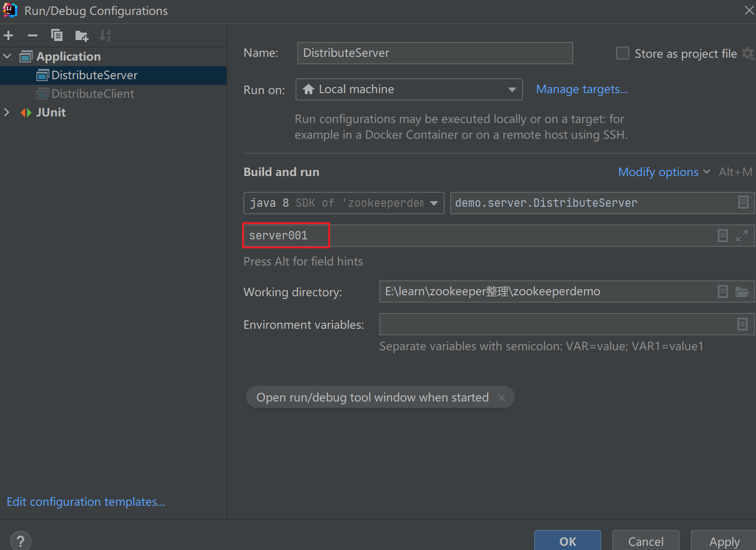The image size is (756, 550).
Task: Click the OK button
Action: coord(567,541)
